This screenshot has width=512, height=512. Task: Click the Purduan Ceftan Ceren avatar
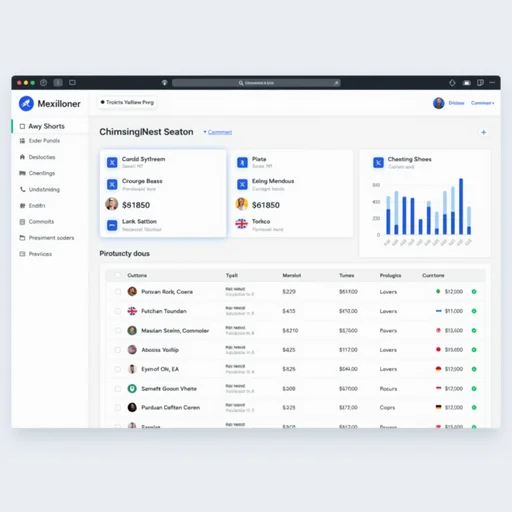pos(132,407)
